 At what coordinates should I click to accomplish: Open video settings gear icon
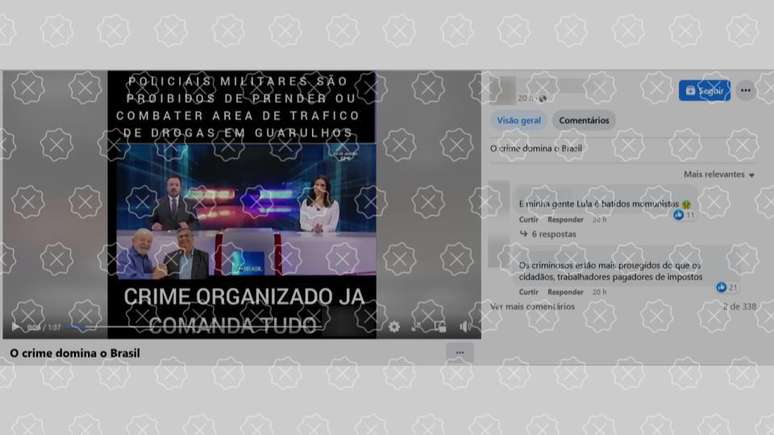tap(393, 327)
